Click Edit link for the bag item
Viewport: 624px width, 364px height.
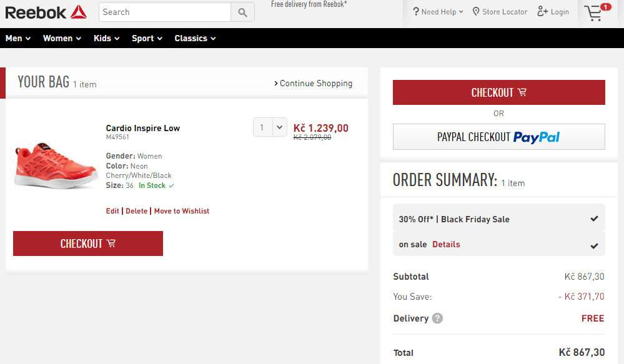coord(112,211)
